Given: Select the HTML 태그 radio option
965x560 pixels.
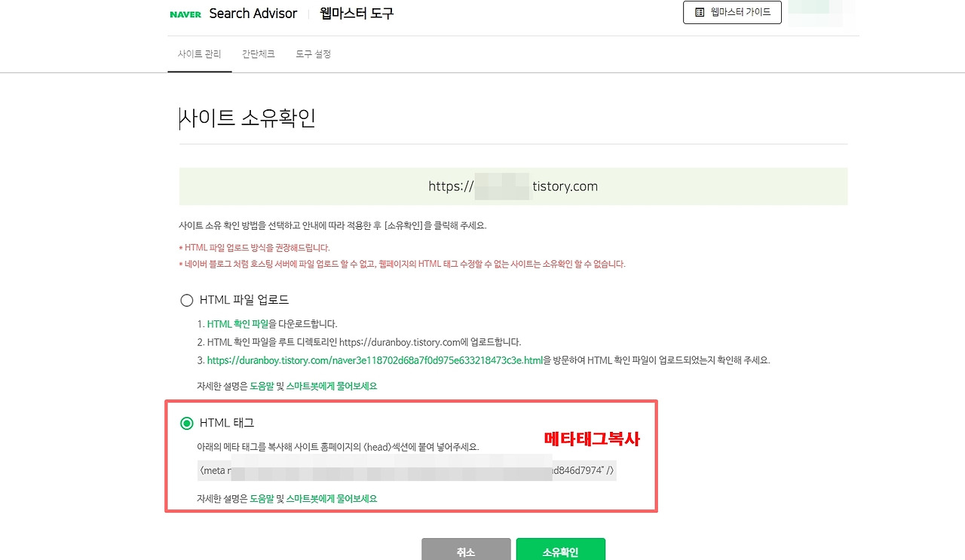Looking at the screenshot, I should (x=187, y=424).
